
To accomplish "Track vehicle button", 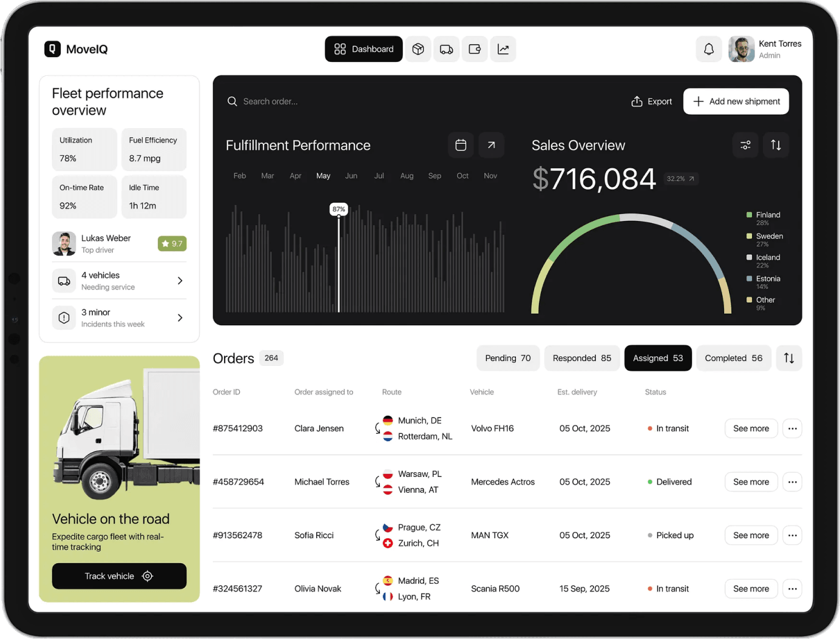I will click(119, 576).
